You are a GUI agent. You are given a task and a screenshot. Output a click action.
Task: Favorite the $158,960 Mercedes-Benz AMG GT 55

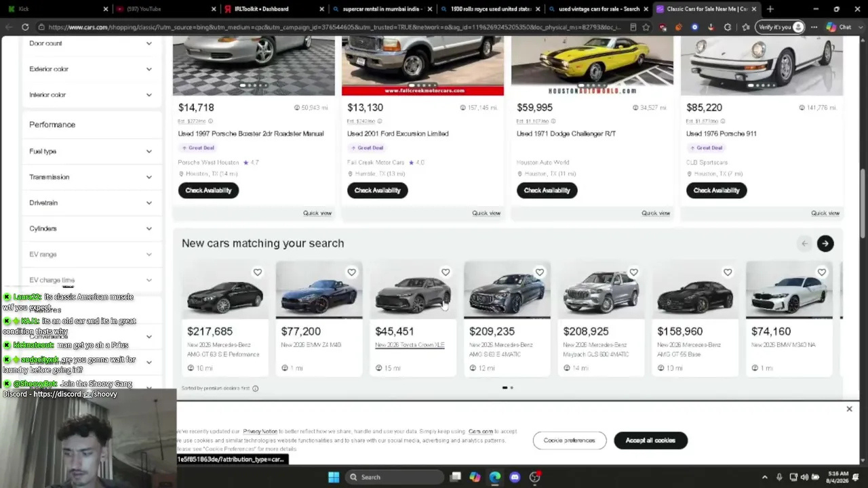coord(728,272)
